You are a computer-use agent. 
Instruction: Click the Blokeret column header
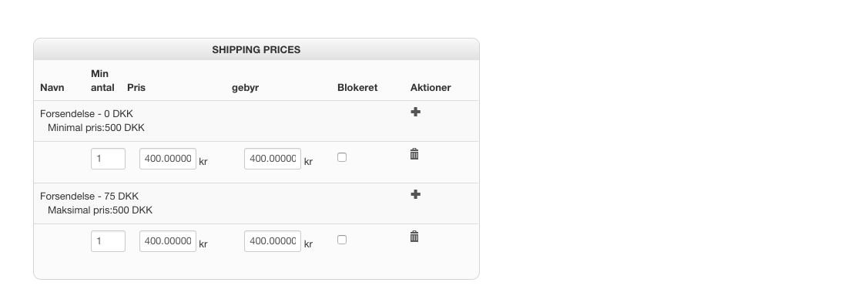click(x=357, y=88)
